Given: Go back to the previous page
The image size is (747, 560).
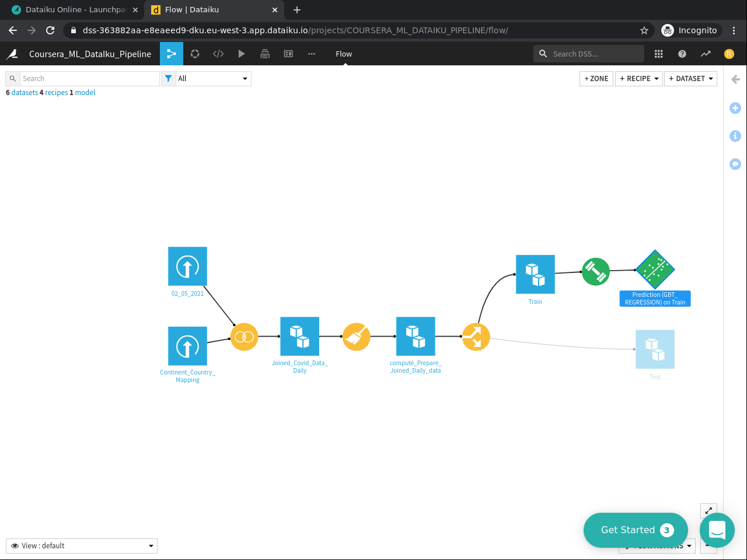Looking at the screenshot, I should (x=13, y=30).
